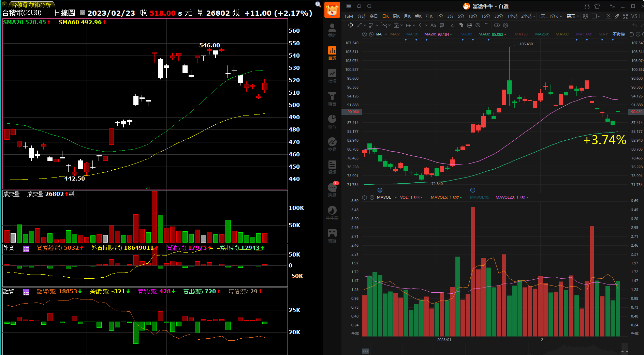The height and width of the screenshot is (355, 644).
Task: Select the polygon shape drawing tool
Action: coord(372,25)
